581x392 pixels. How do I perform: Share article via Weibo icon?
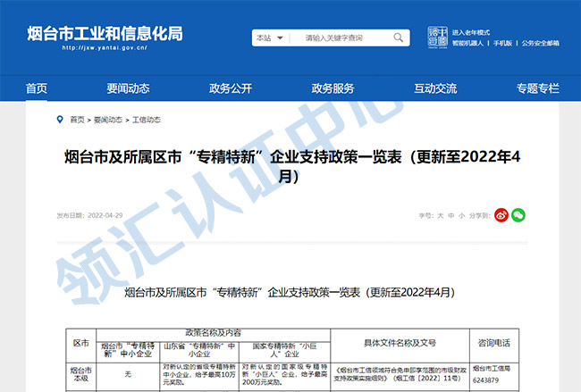[x=501, y=215]
